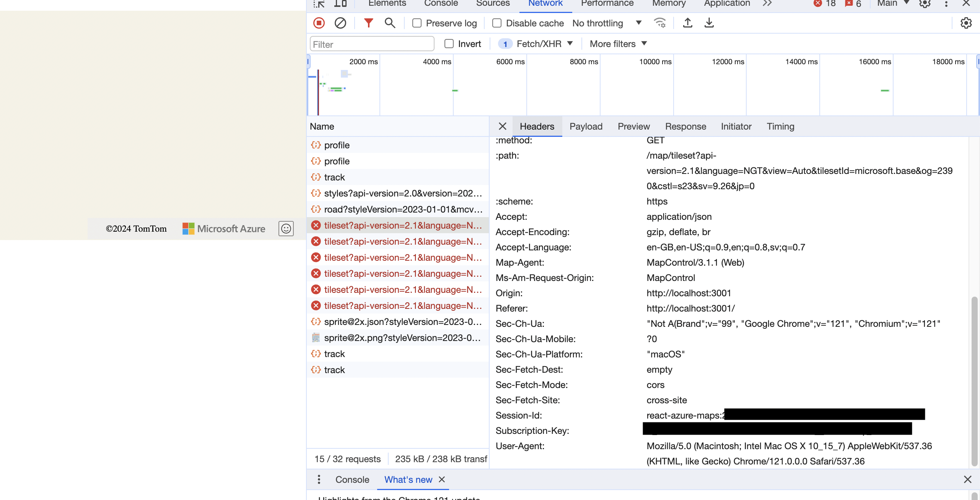Screen dimensions: 980x500
Task: Select inspect element tool
Action: [319, 3]
